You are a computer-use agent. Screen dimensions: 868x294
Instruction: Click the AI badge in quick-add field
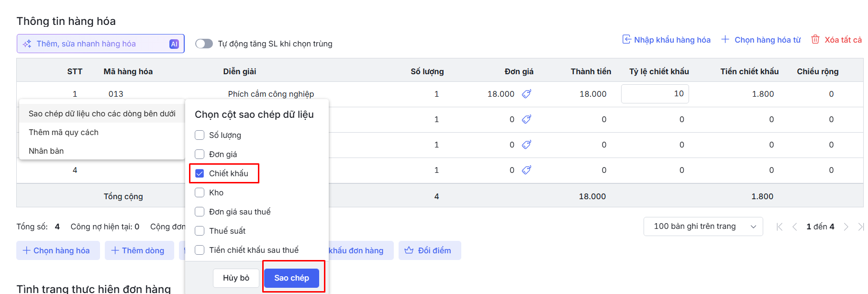(x=174, y=44)
